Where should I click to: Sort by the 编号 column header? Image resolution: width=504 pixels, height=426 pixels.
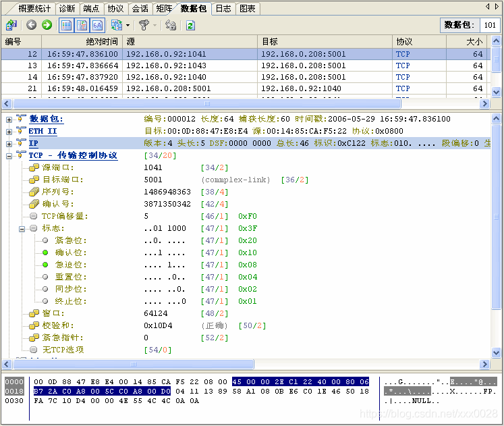[21, 41]
